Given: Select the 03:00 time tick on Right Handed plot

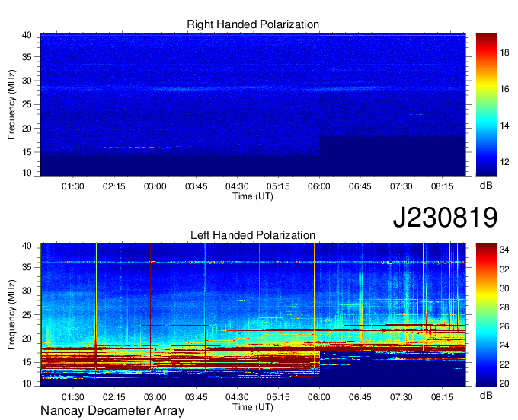Looking at the screenshot, I should [x=155, y=186].
